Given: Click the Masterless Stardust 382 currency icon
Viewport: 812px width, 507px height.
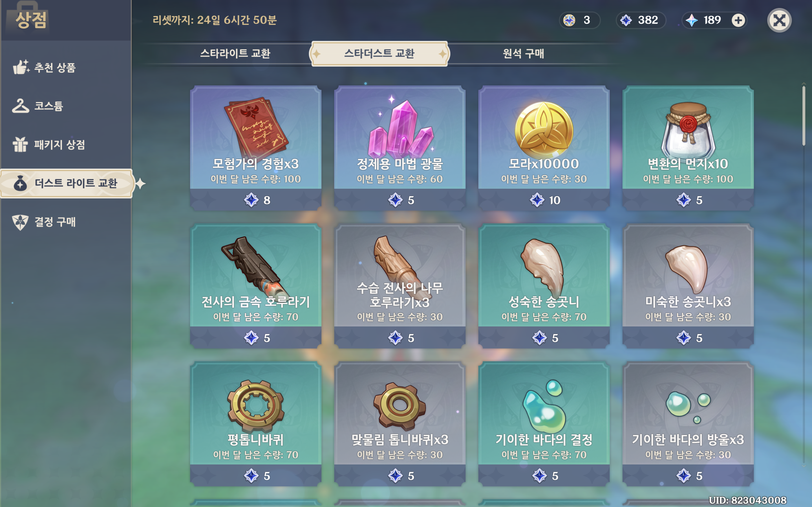Looking at the screenshot, I should tap(626, 20).
